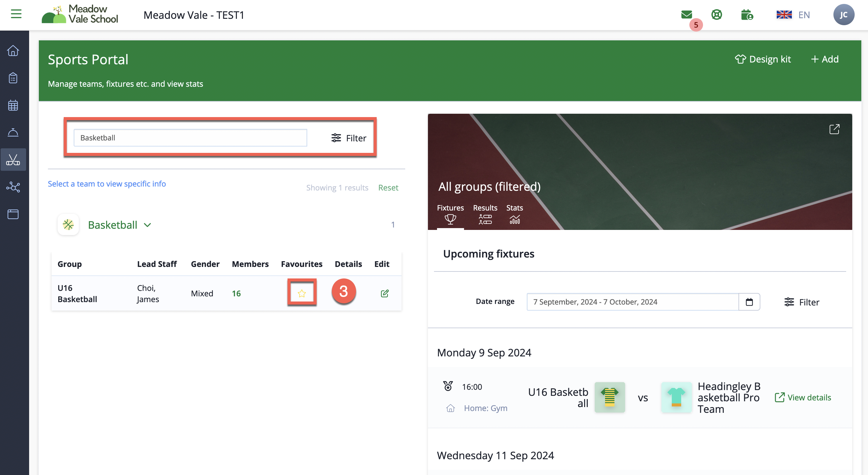Edit the U16 Basketball group
Viewport: 868px width, 475px height.
pos(385,293)
